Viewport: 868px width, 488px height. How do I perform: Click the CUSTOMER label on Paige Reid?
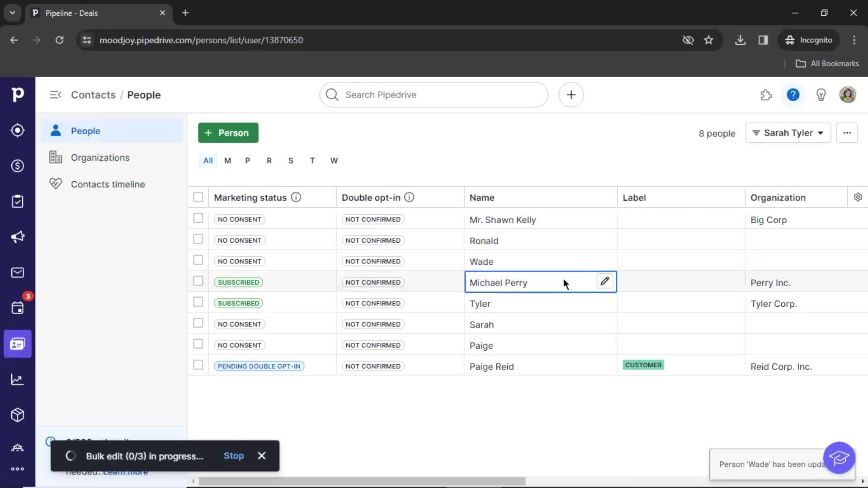[643, 365]
